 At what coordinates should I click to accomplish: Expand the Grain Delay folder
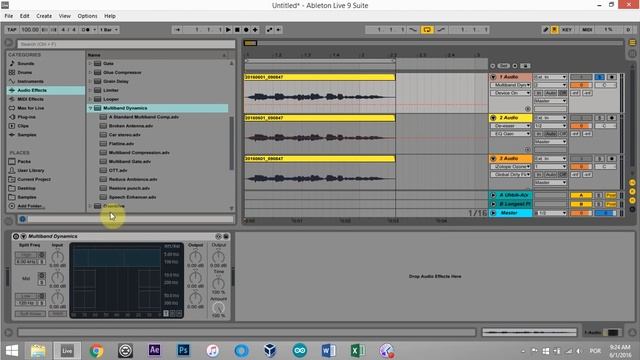point(90,81)
